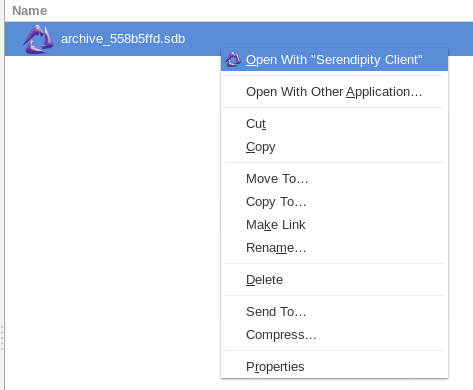Select Compress… menu entry
This screenshot has width=473, height=390.
334,335
